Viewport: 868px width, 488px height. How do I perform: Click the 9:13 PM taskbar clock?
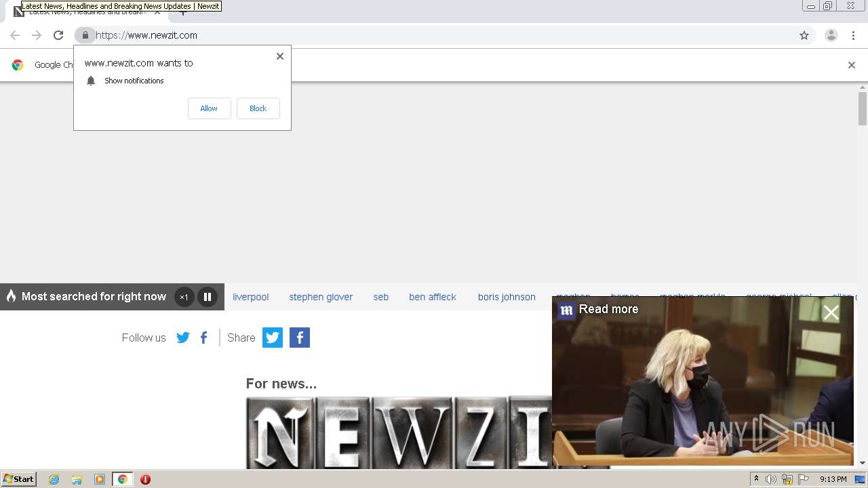[x=833, y=479]
